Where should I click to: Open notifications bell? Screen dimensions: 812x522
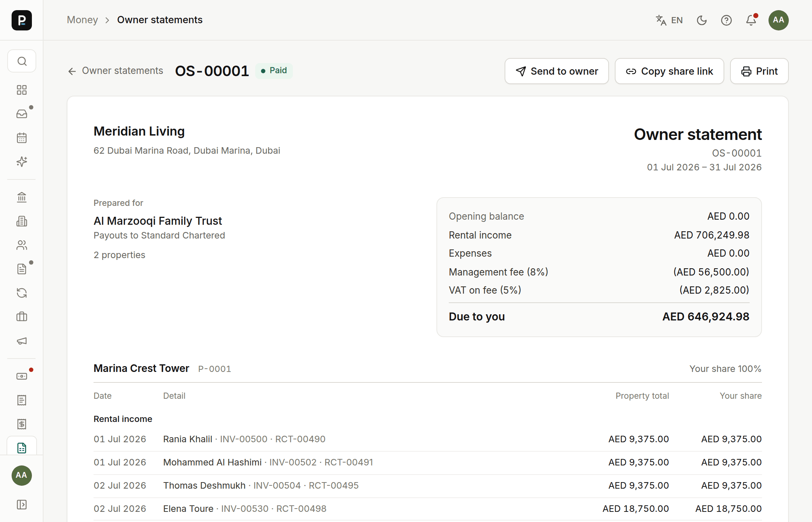click(751, 20)
